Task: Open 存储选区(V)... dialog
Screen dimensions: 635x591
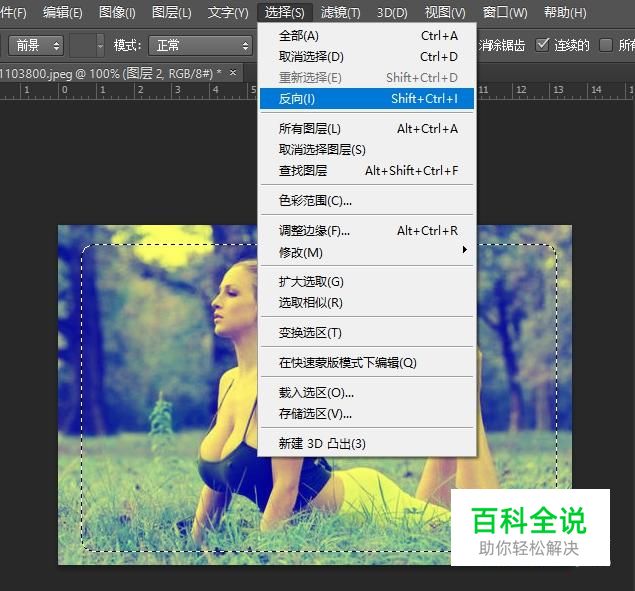Action: (367, 414)
